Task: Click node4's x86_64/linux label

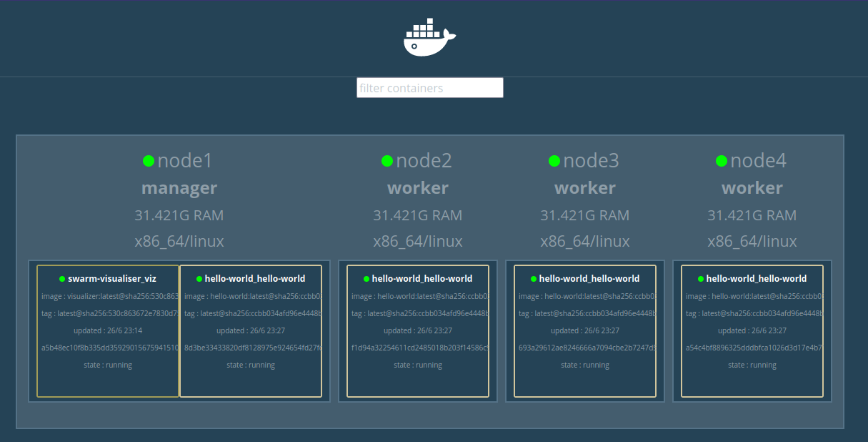Action: coord(752,242)
